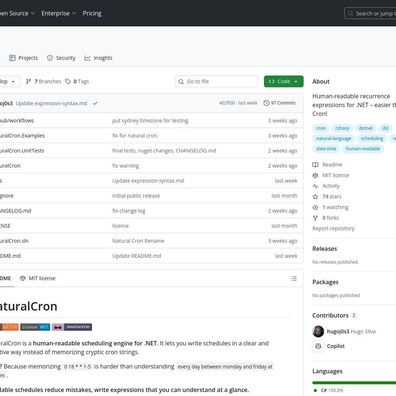
Task: Click the watching eye icon
Action: [x=315, y=207]
